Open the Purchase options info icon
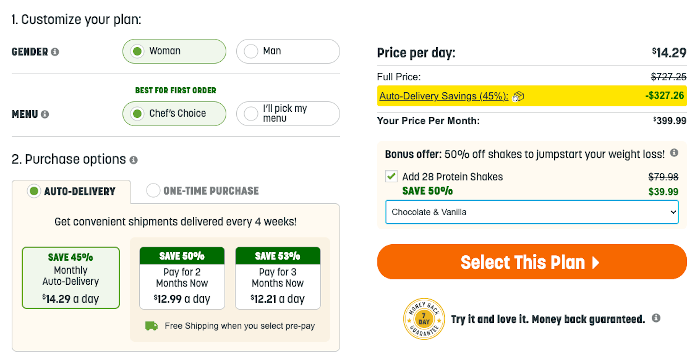The image size is (700, 364). (x=133, y=160)
